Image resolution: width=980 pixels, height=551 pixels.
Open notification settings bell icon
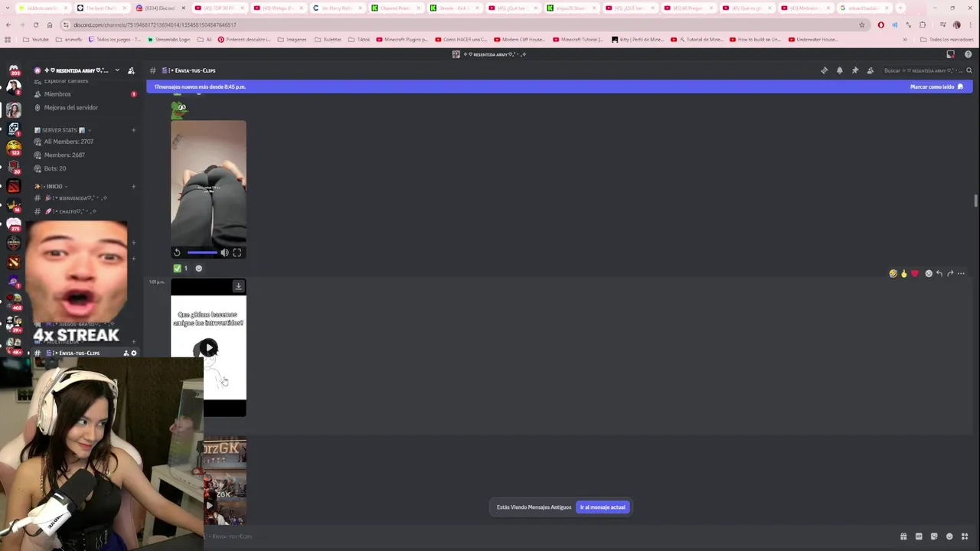[x=840, y=70]
